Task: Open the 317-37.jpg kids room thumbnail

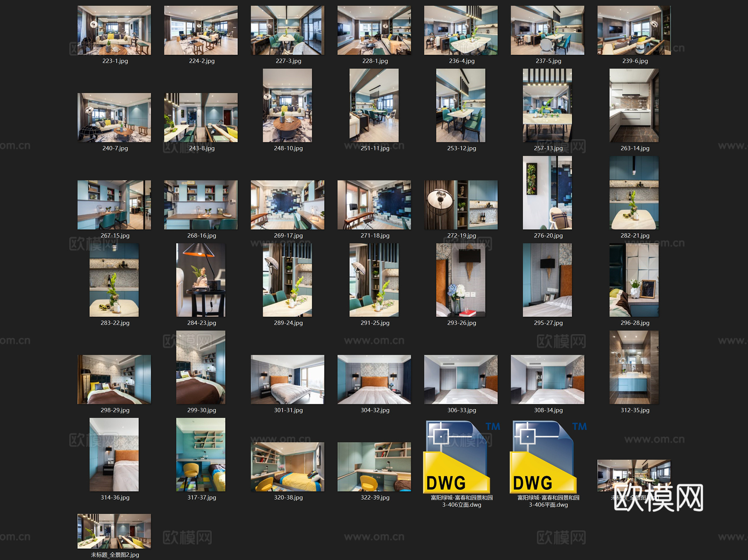Action: [201, 455]
